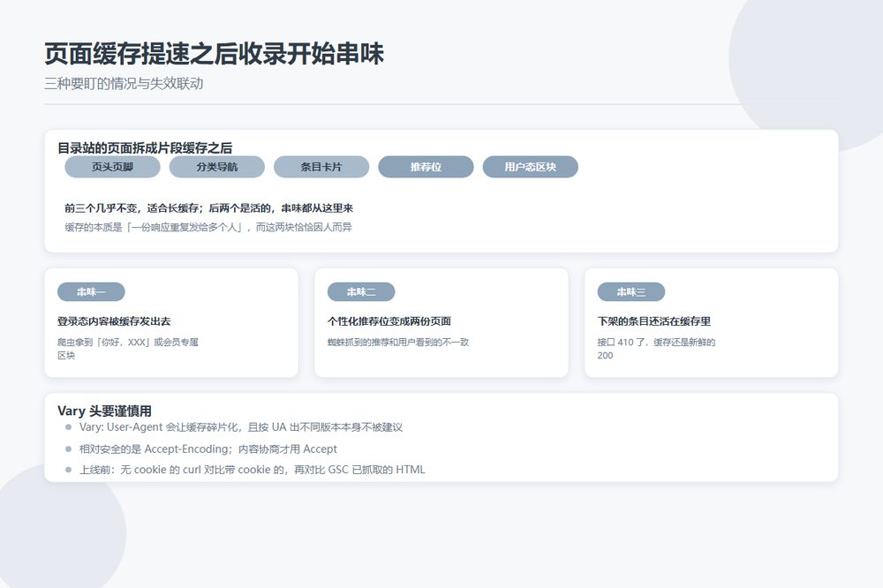Click heading 目录站的页面拆成片段缓存之后
The width and height of the screenshot is (883, 588).
145,148
